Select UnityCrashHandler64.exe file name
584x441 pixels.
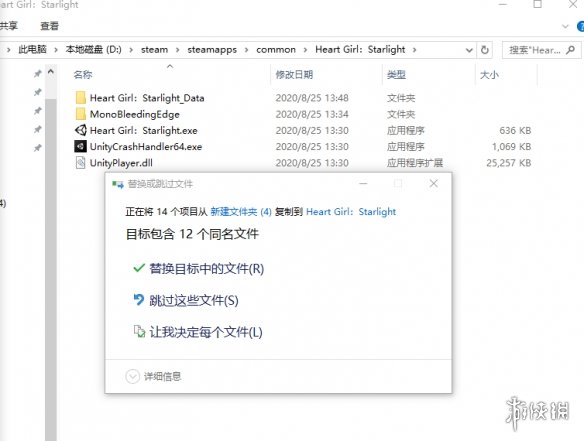pos(146,146)
